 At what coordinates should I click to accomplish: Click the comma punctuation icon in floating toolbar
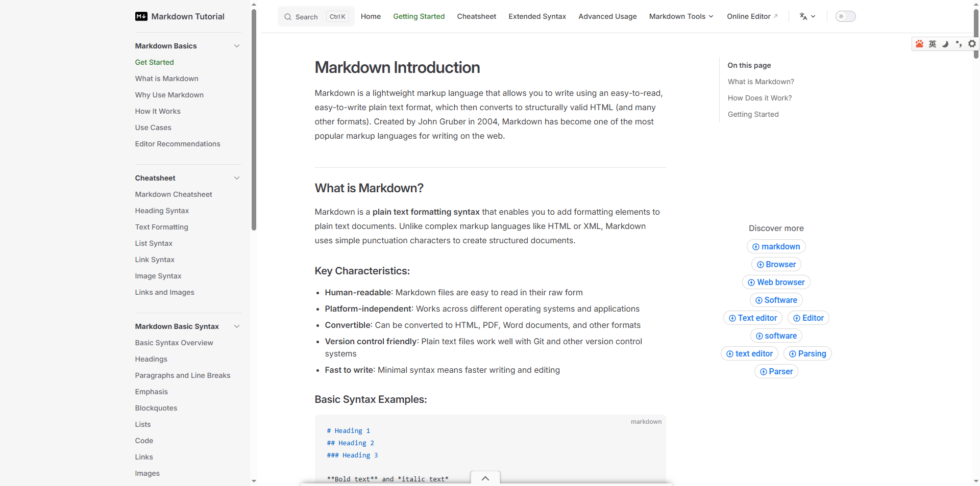(x=959, y=44)
